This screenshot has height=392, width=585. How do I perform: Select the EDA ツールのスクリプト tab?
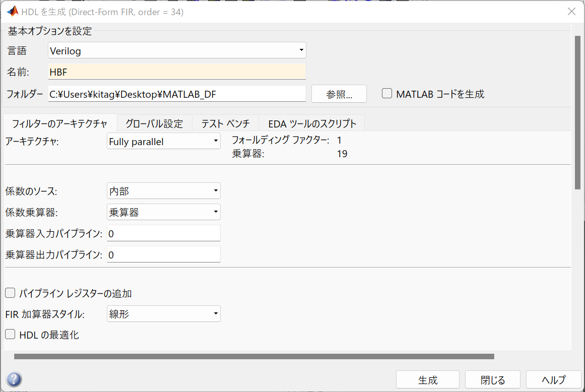coord(311,122)
